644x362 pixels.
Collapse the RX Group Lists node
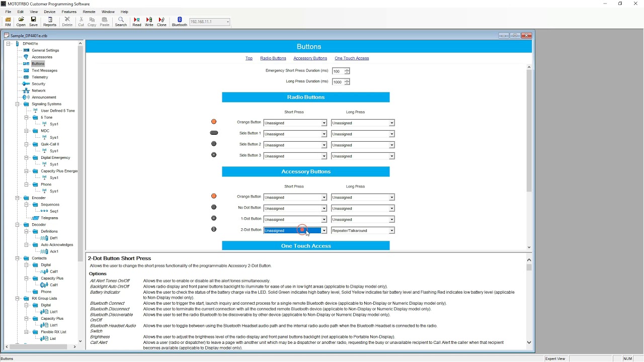pyautogui.click(x=17, y=298)
